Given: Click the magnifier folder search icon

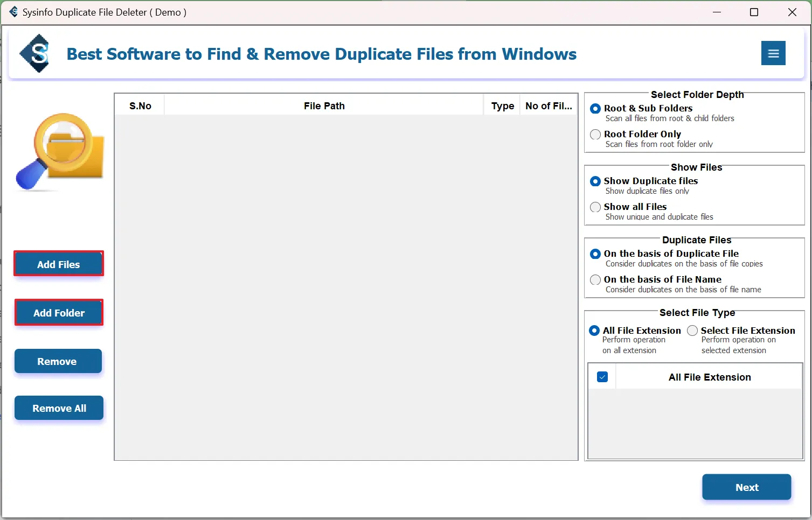Looking at the screenshot, I should click(x=60, y=152).
